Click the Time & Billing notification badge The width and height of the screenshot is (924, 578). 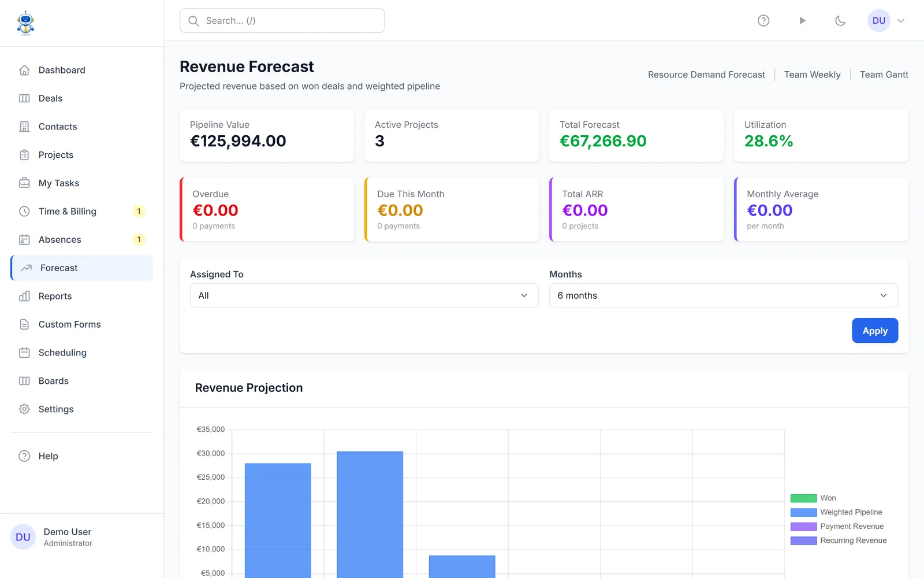(139, 212)
